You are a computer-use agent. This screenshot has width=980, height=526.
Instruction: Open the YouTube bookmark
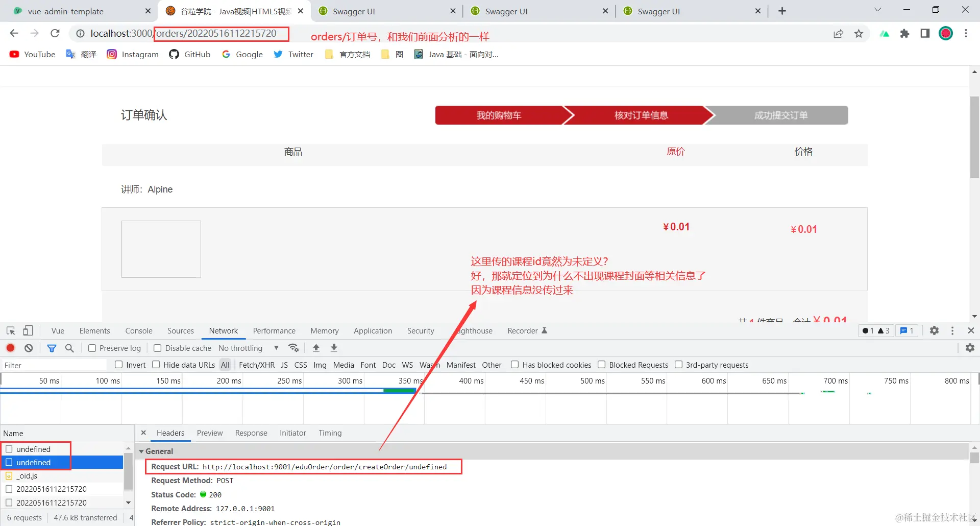pos(33,54)
